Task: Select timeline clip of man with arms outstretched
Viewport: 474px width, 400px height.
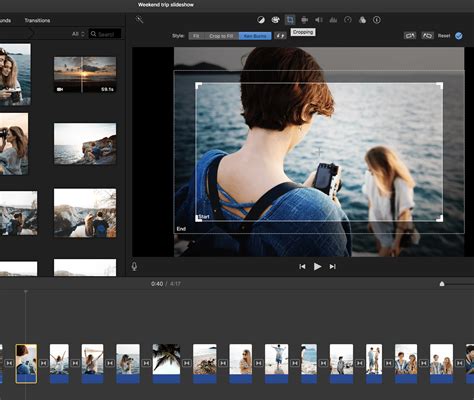Action: coord(276,364)
